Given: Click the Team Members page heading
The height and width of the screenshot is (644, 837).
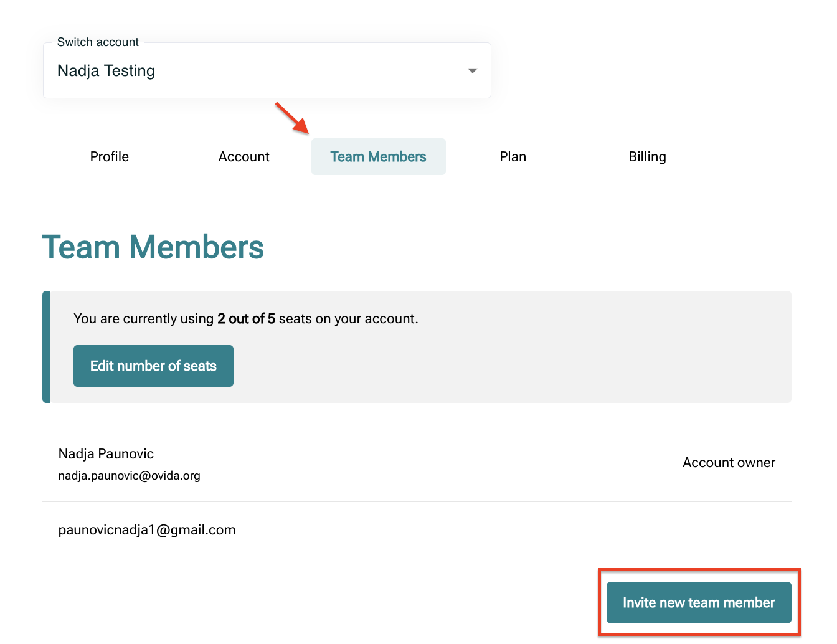Looking at the screenshot, I should 153,247.
